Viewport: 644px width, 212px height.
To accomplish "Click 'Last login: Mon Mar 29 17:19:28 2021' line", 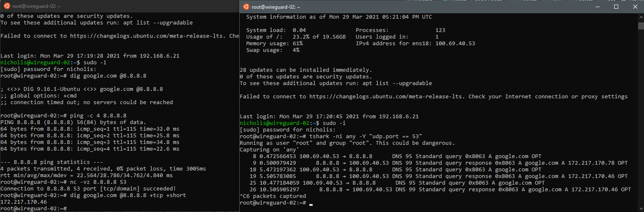I will pyautogui.click(x=90, y=55).
